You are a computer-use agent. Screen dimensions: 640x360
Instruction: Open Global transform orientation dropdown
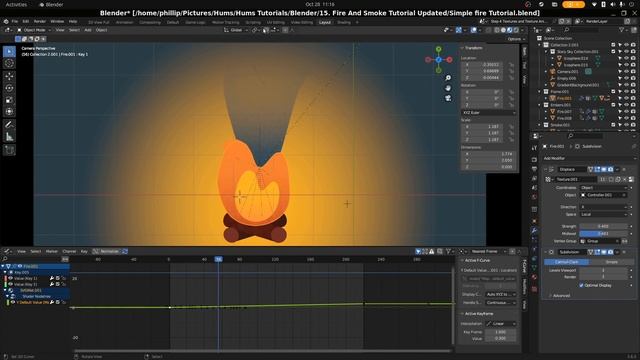coord(236,30)
